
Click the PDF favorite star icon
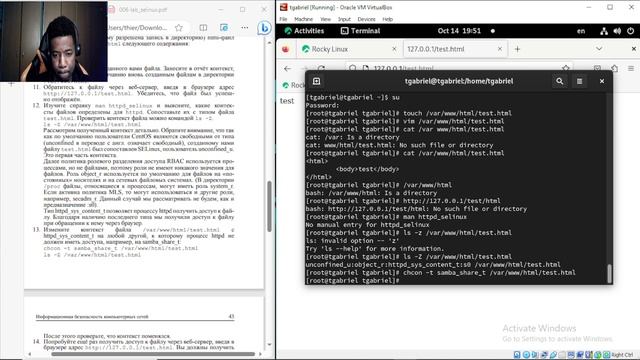[179, 28]
